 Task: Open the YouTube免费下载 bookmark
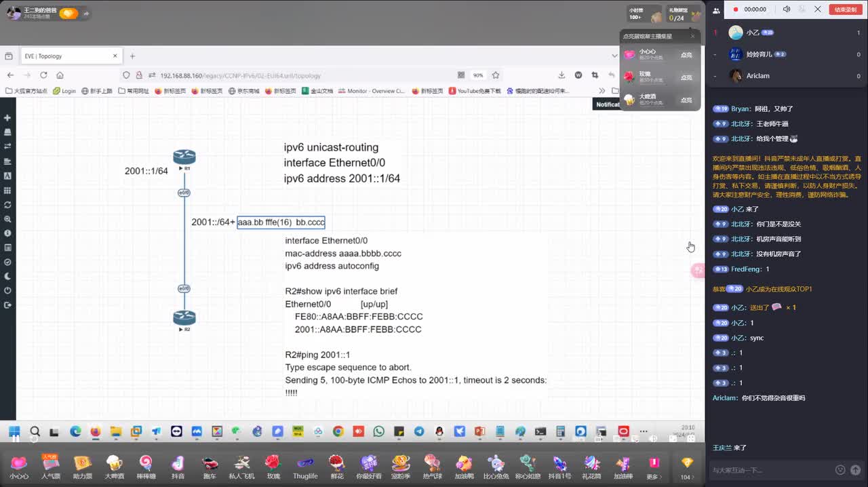[475, 91]
